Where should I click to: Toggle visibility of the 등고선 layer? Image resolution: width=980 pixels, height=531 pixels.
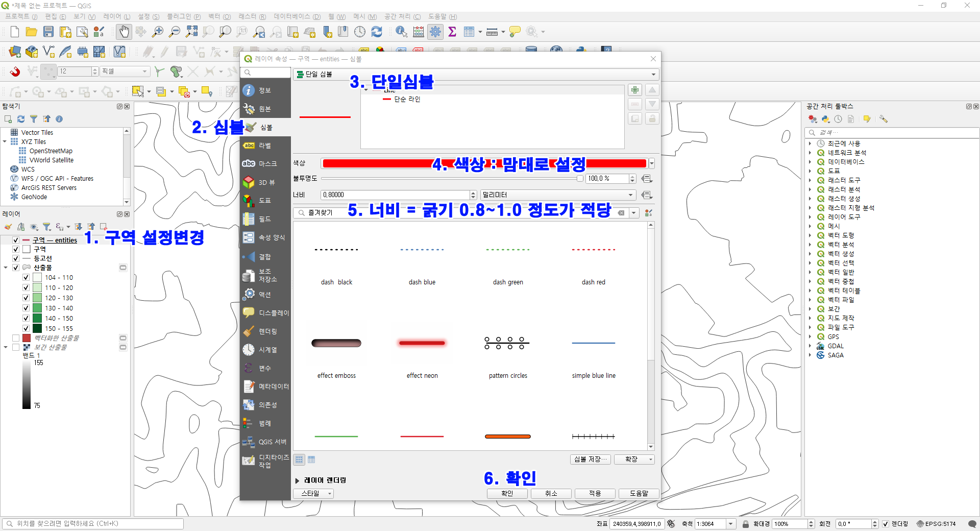click(16, 258)
